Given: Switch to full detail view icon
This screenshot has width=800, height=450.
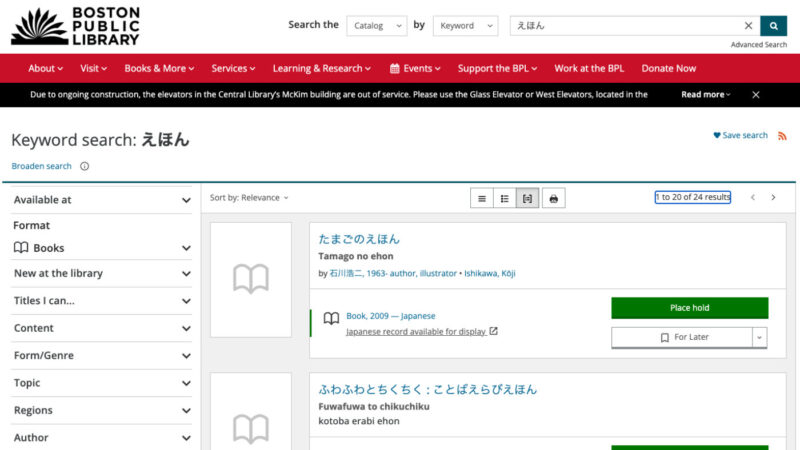Looking at the screenshot, I should tap(528, 198).
